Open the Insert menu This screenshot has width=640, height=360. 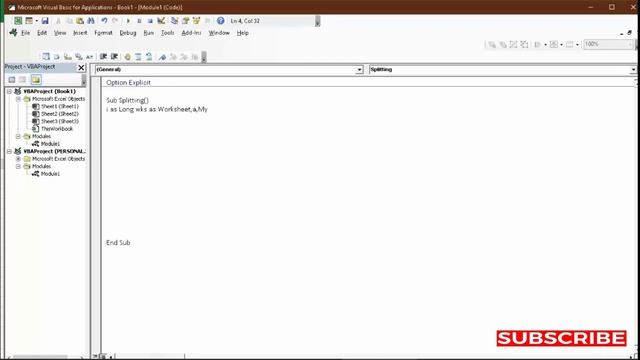click(80, 33)
